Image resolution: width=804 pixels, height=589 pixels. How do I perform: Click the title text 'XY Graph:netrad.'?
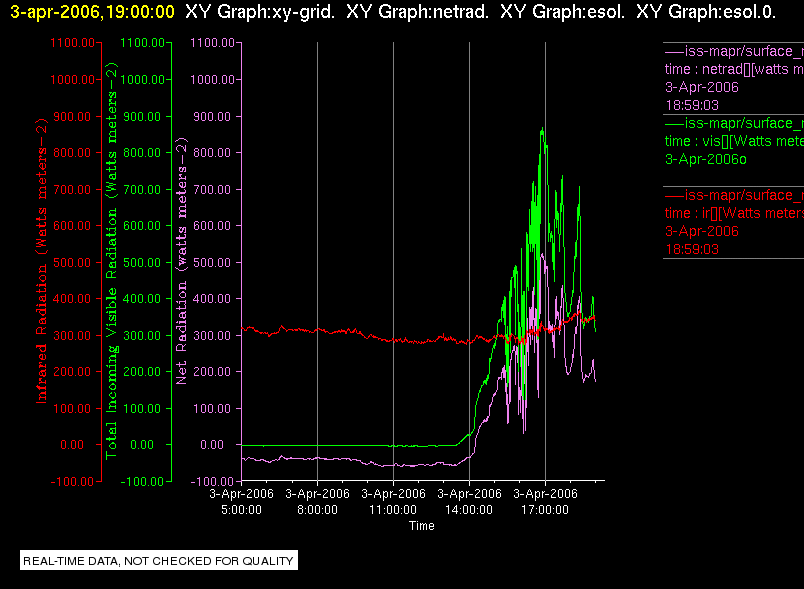point(417,12)
